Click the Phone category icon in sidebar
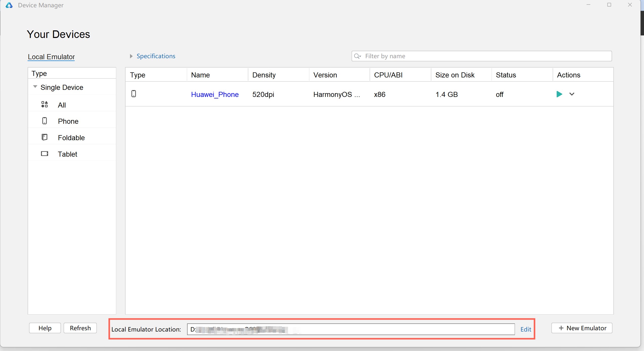 coord(45,121)
